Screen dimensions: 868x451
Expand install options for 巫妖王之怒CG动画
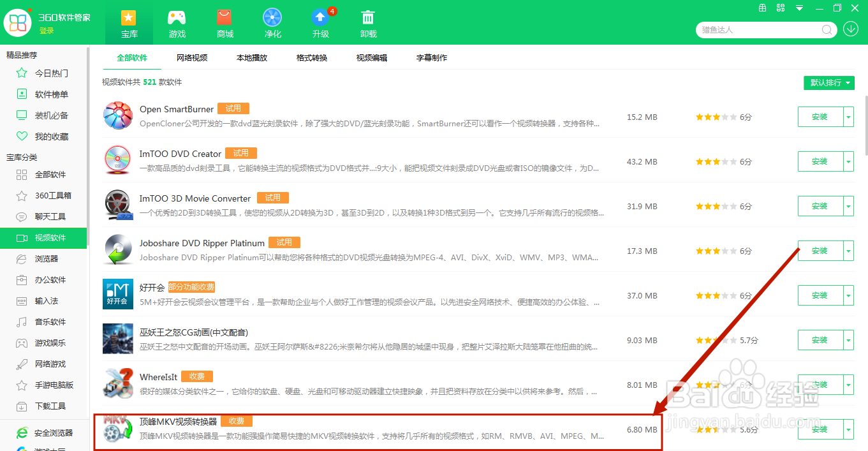[849, 340]
